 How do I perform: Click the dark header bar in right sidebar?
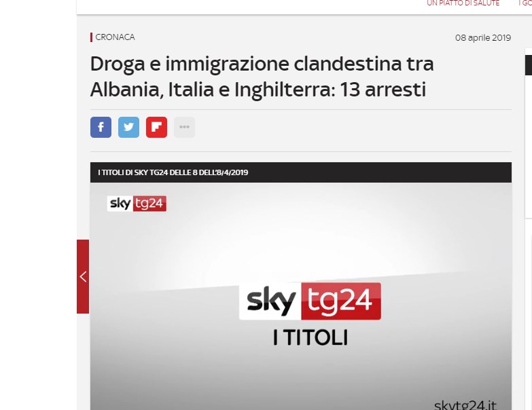[x=529, y=65]
